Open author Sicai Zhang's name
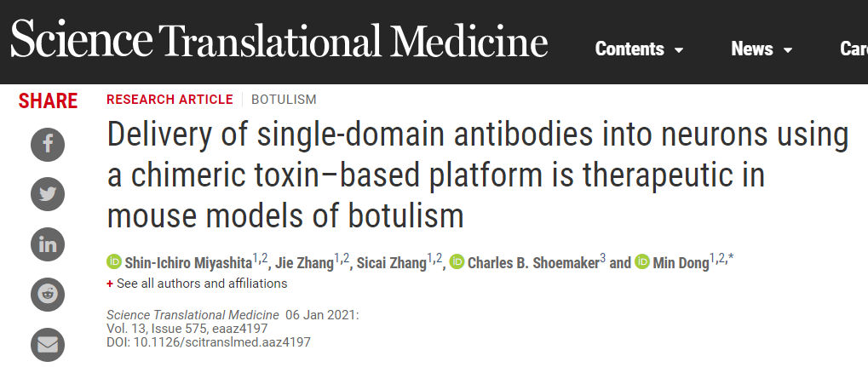Image resolution: width=868 pixels, height=367 pixels. coord(391,262)
